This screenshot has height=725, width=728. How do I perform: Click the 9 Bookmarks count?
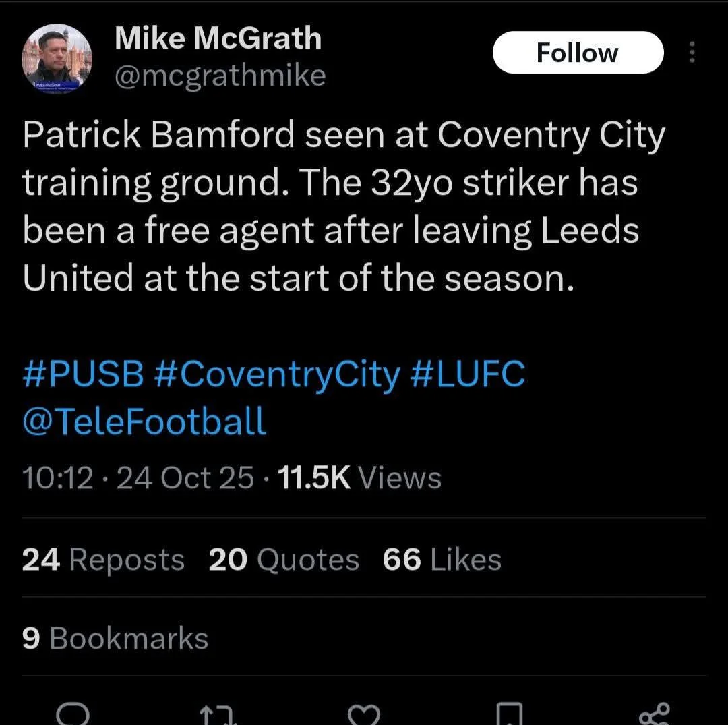coord(115,639)
